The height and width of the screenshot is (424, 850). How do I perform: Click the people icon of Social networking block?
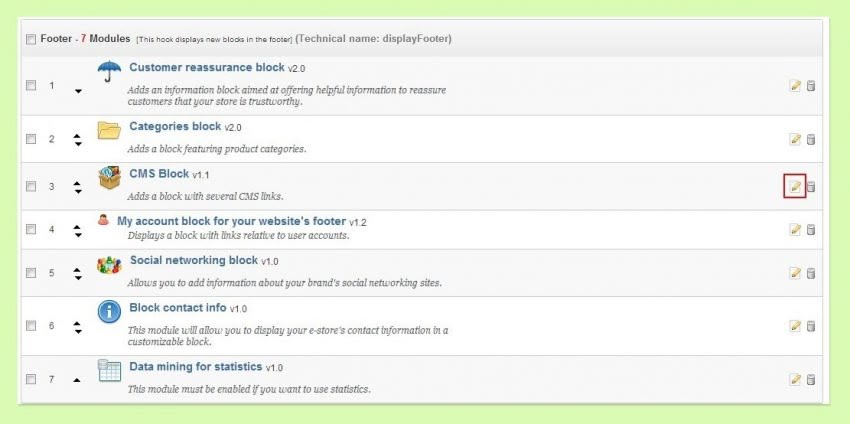pyautogui.click(x=109, y=265)
